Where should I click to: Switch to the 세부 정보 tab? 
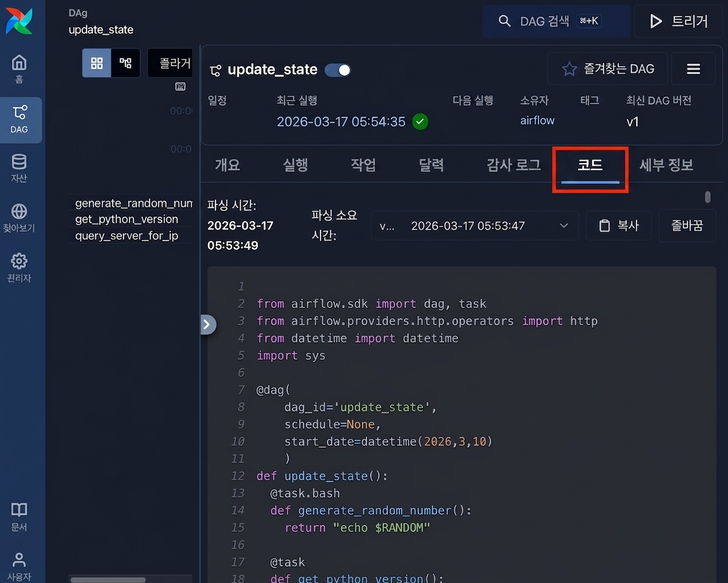(666, 165)
